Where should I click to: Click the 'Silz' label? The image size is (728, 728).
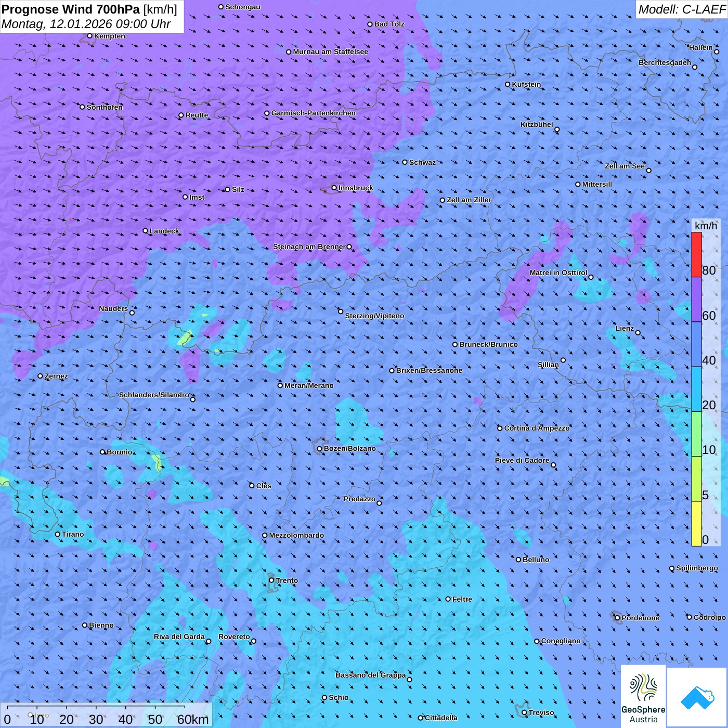(x=238, y=189)
